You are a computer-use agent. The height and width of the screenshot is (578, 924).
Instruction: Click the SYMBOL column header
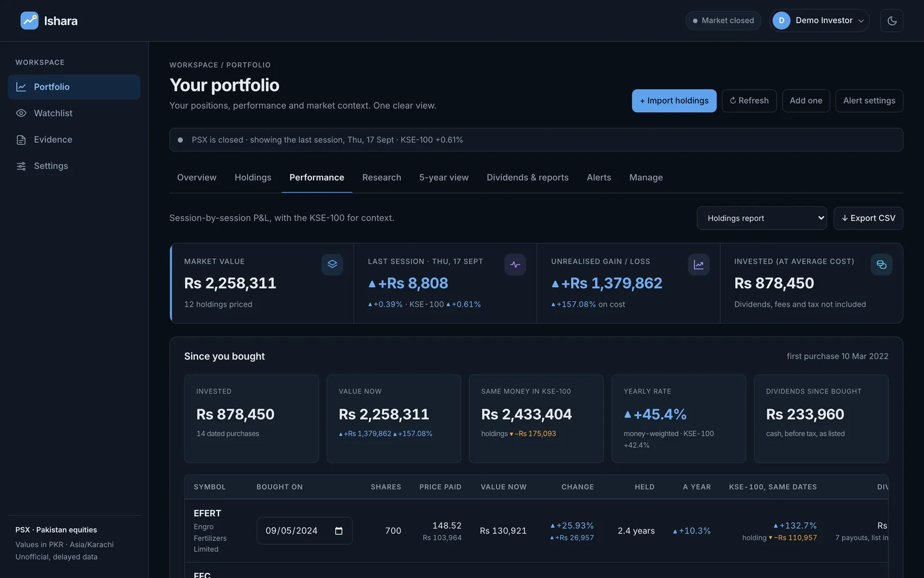210,487
